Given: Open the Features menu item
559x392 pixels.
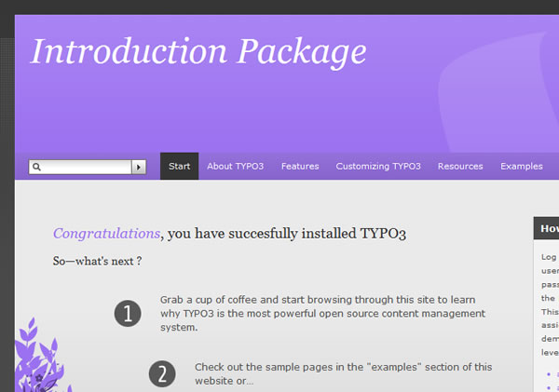Looking at the screenshot, I should [300, 167].
